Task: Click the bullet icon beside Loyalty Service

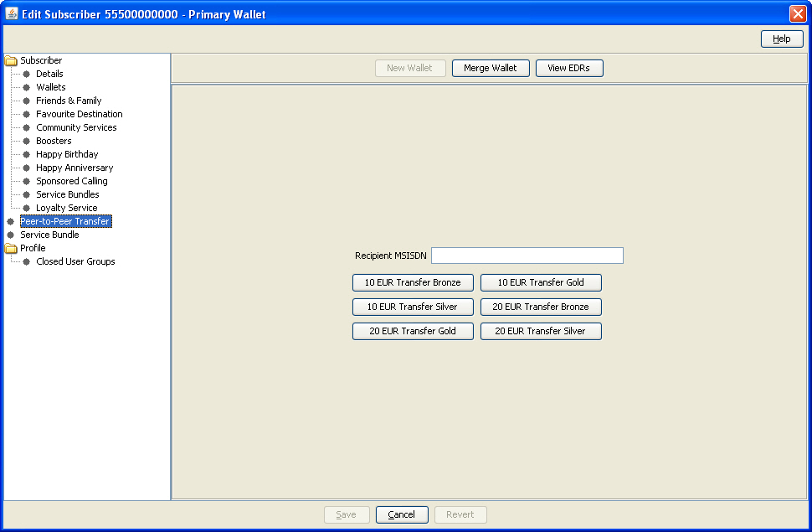Action: tap(28, 208)
